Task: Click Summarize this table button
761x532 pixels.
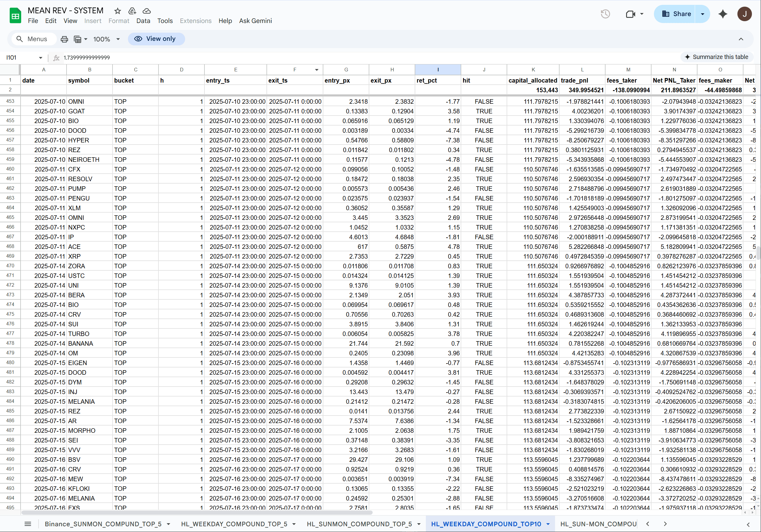Action: (716, 57)
